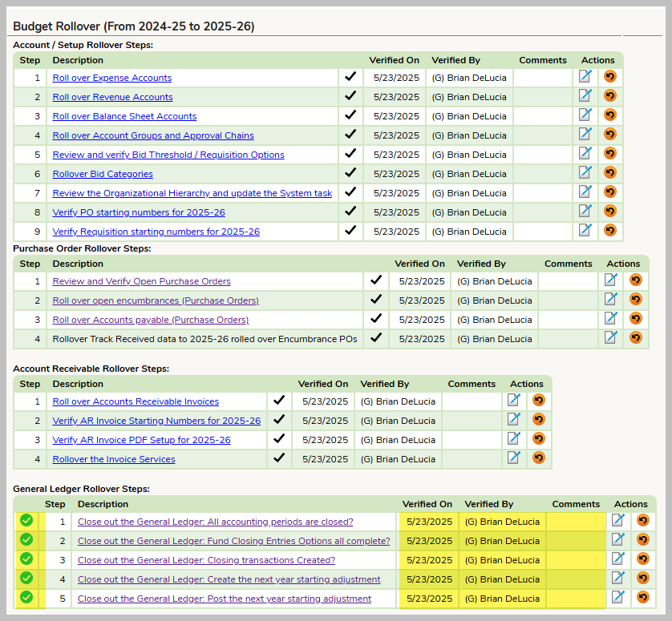Edit the Verify PO starting numbers step
This screenshot has height=621, width=672.
click(x=585, y=212)
